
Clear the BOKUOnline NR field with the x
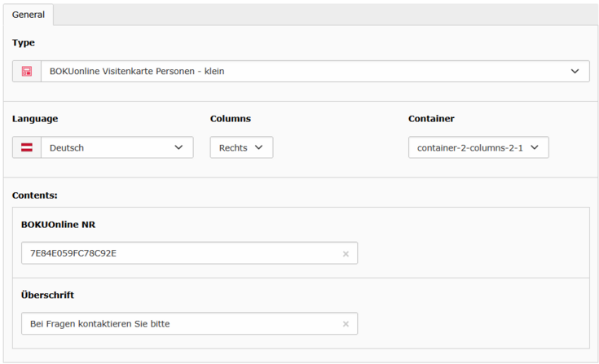346,254
